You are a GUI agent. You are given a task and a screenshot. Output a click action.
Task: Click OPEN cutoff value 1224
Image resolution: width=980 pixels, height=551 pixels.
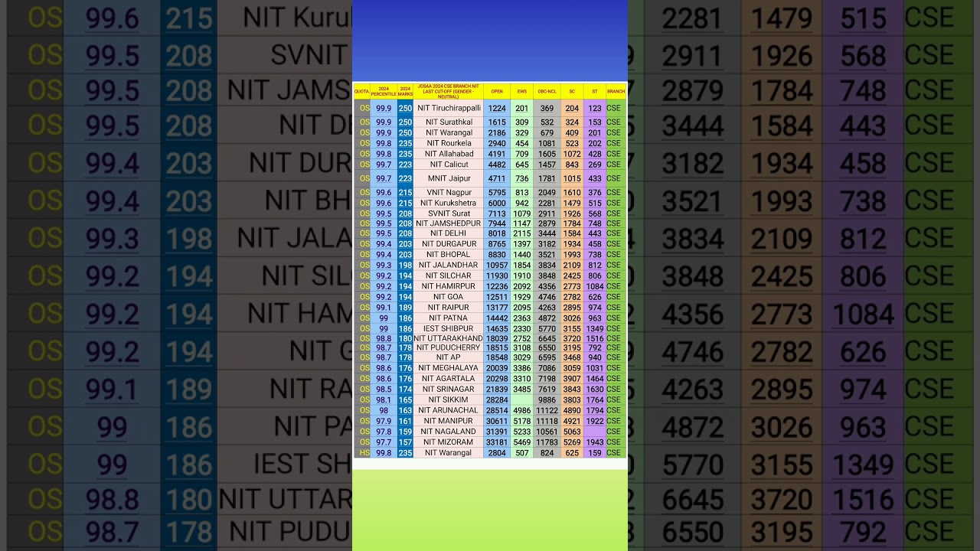pyautogui.click(x=497, y=109)
